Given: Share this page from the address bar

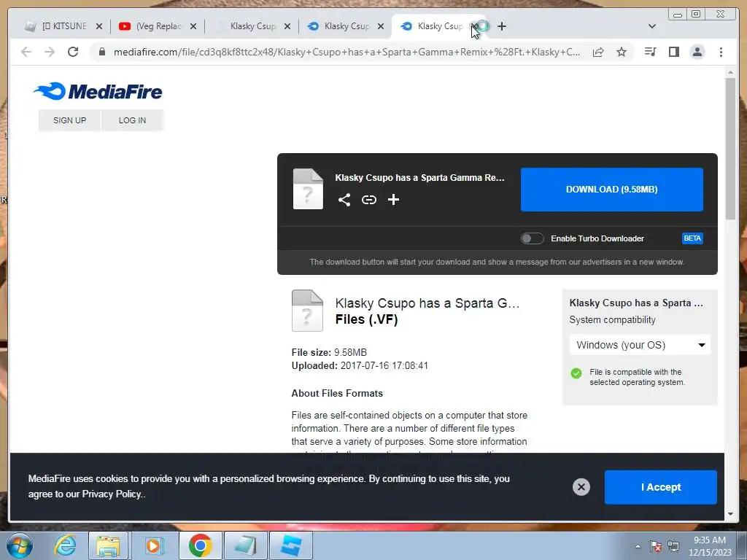Looking at the screenshot, I should (x=598, y=52).
